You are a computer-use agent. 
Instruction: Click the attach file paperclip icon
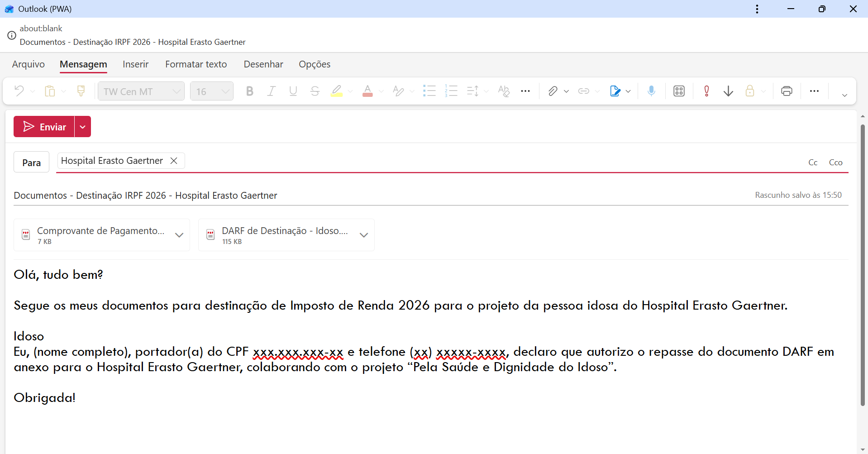pyautogui.click(x=552, y=91)
